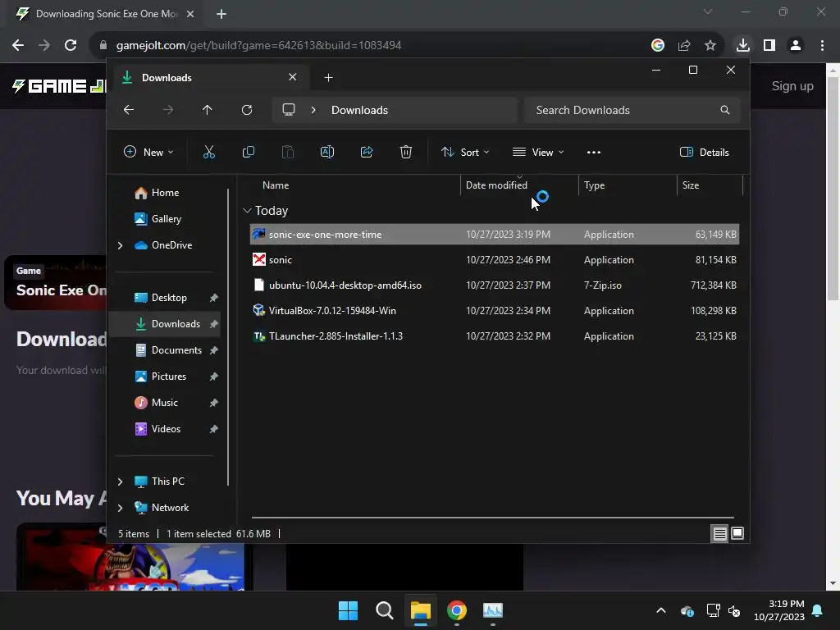The image size is (840, 630).
Task: Refresh the Downloads folder view
Action: [x=246, y=110]
